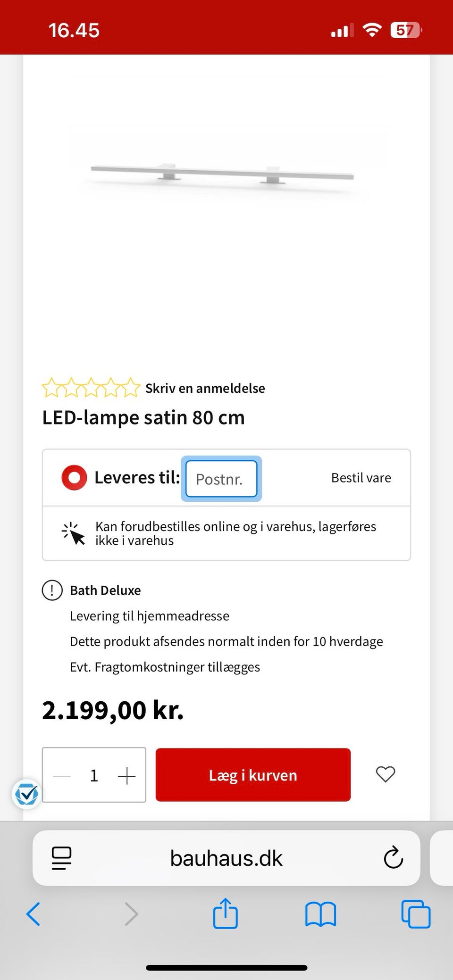Viewport: 453px width, 980px height.
Task: Decrease quantity with the minus button
Action: (x=61, y=775)
